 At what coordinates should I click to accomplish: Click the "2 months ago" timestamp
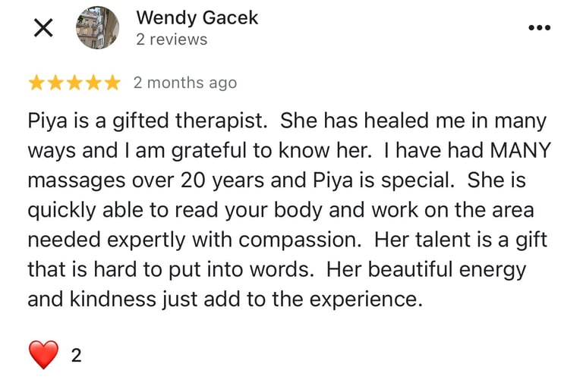185,83
